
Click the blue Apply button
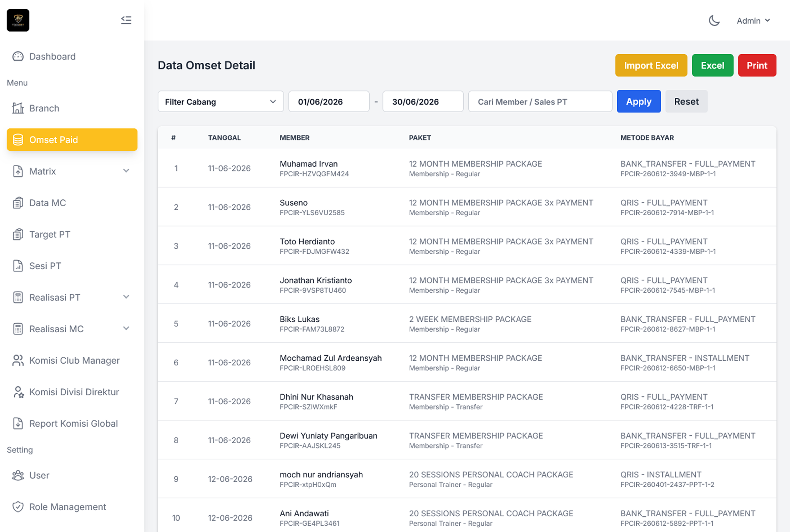[639, 101]
